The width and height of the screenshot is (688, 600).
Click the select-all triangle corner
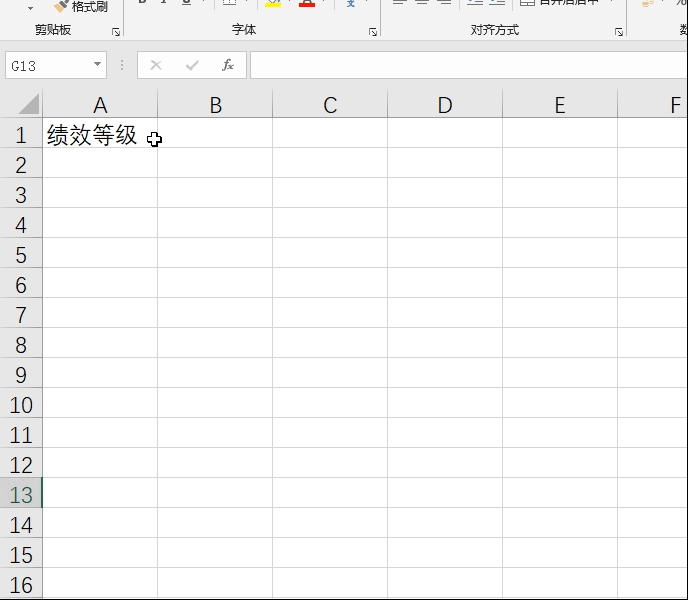[29, 104]
